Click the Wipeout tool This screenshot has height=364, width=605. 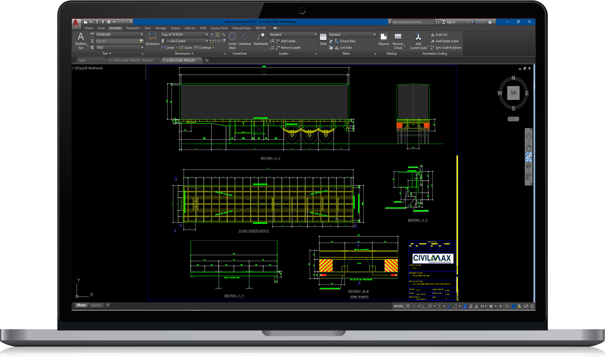pos(383,39)
